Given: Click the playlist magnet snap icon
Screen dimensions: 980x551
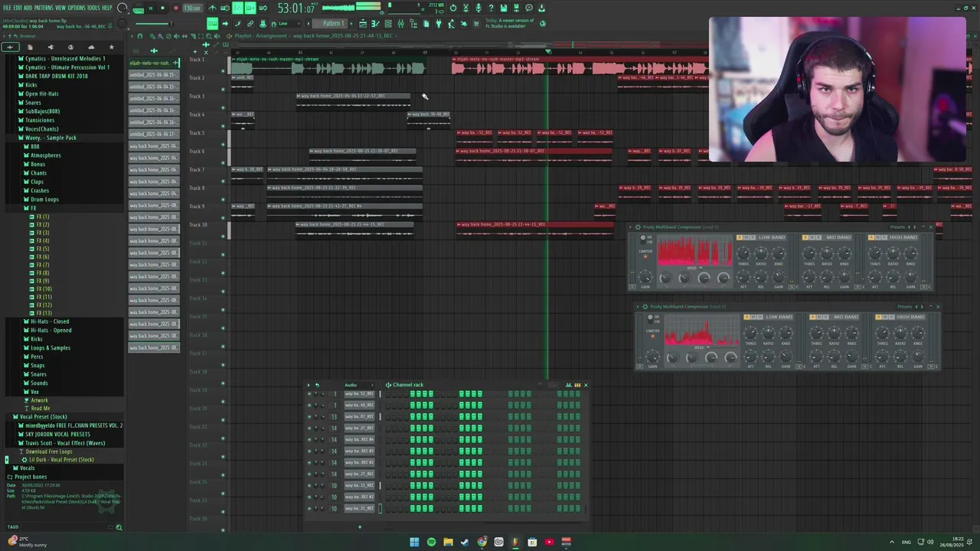Looking at the screenshot, I should click(x=139, y=36).
